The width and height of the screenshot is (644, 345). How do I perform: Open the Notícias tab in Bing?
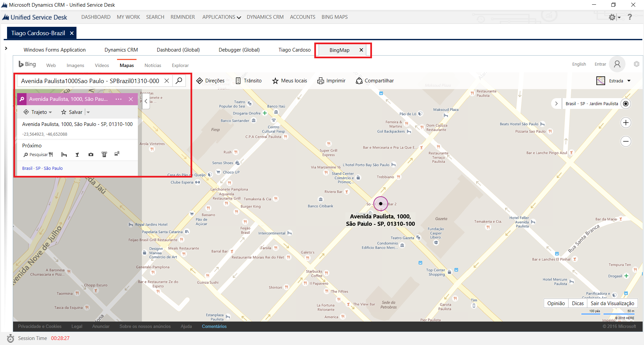pyautogui.click(x=153, y=65)
